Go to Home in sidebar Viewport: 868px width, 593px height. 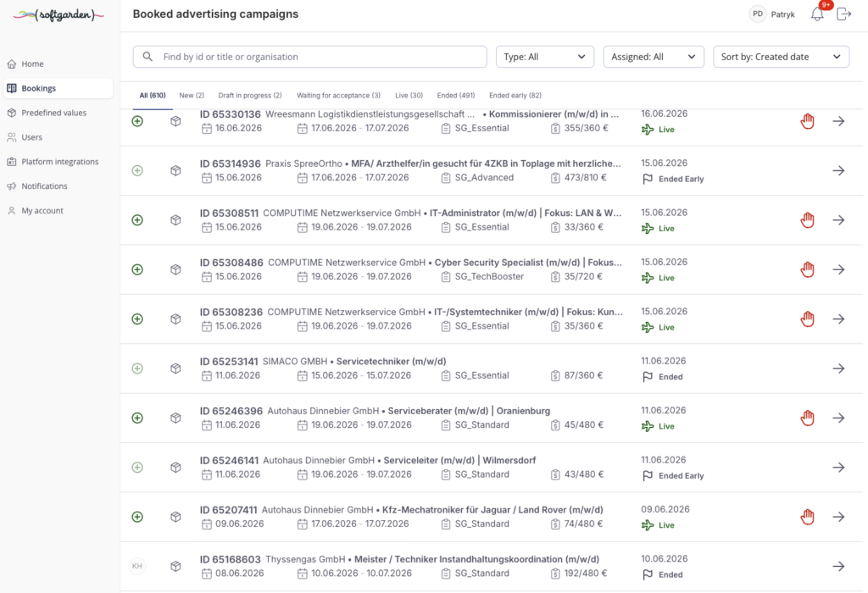(58, 64)
